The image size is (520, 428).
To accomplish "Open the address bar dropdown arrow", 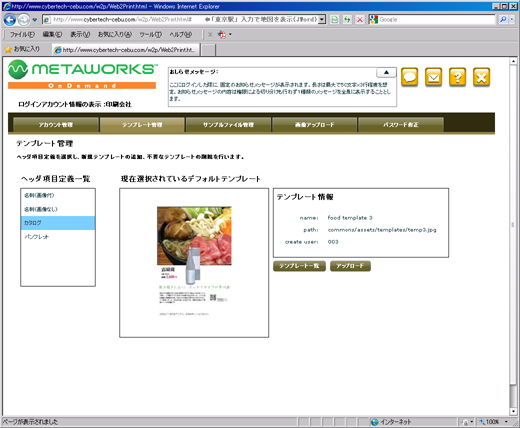I will tap(321, 20).
